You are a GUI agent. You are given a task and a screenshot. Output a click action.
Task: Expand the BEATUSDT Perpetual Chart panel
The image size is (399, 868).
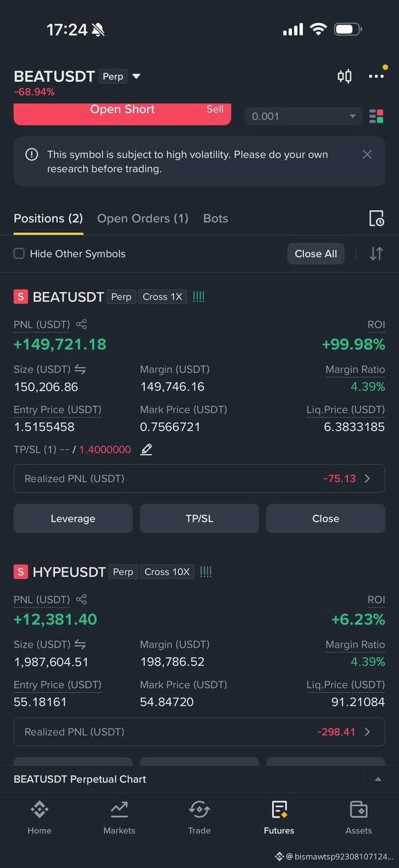[378, 779]
